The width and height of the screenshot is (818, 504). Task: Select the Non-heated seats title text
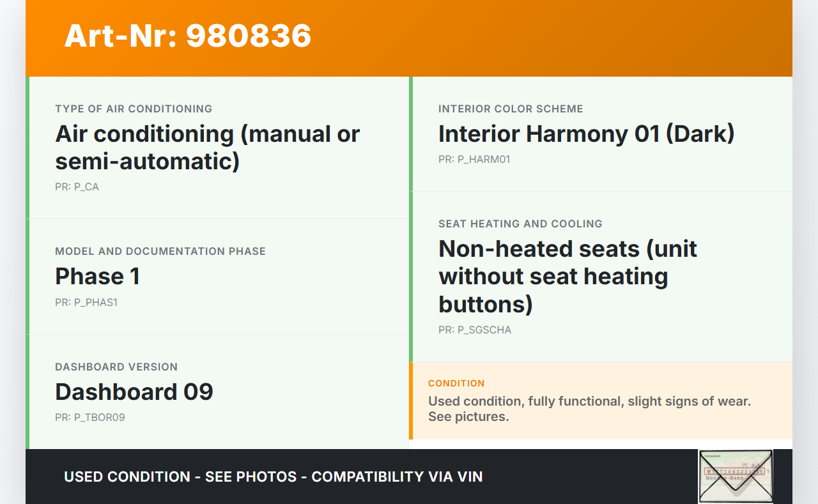[x=567, y=276]
